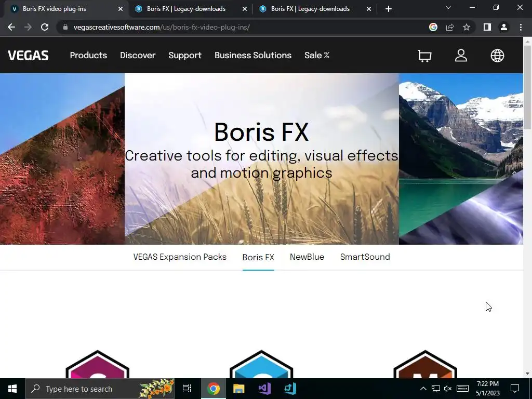The height and width of the screenshot is (399, 532).
Task: Select the Boris FX section tab
Action: pyautogui.click(x=258, y=257)
